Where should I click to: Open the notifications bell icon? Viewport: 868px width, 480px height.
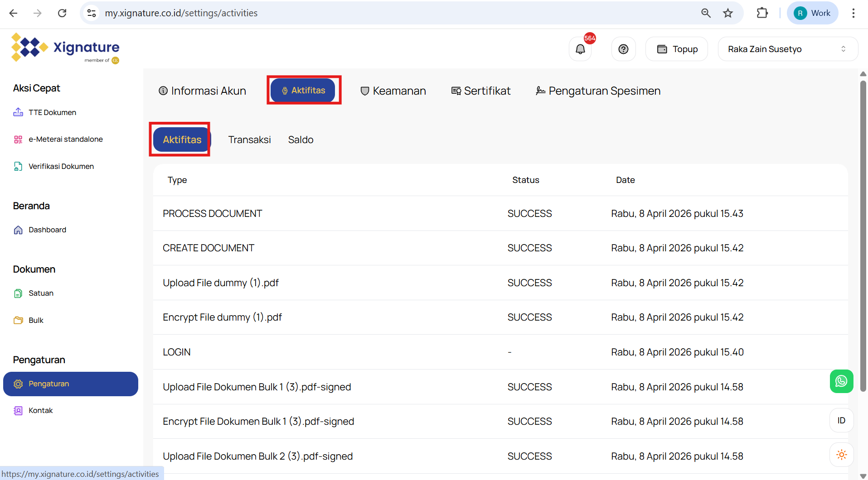click(580, 49)
